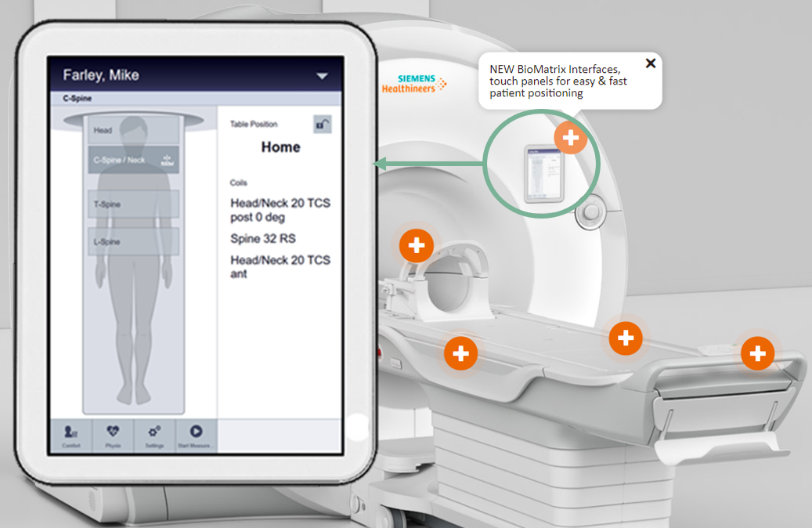The height and width of the screenshot is (528, 812).
Task: Close the BioMatrix Interfaces tooltip
Action: tap(651, 63)
